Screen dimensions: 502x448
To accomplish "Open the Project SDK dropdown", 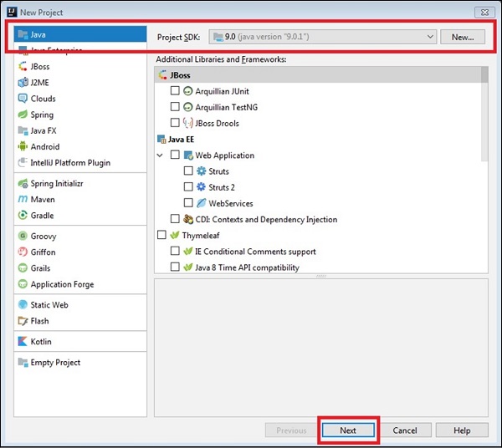I will pos(322,37).
